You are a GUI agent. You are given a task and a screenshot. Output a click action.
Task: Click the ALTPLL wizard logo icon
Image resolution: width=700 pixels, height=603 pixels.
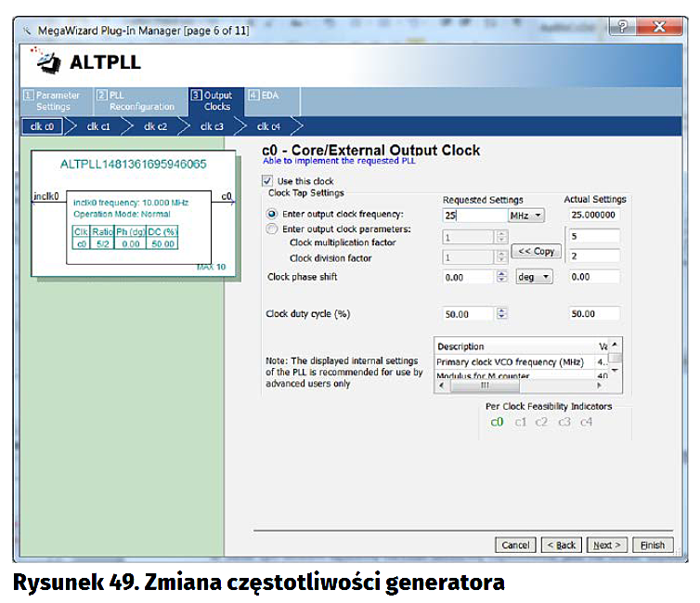46,61
